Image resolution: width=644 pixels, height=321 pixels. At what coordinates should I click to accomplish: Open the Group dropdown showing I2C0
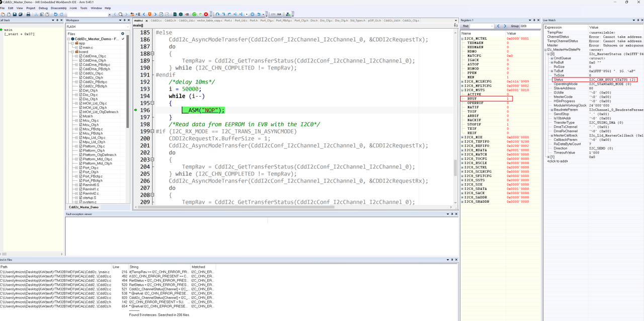click(527, 26)
